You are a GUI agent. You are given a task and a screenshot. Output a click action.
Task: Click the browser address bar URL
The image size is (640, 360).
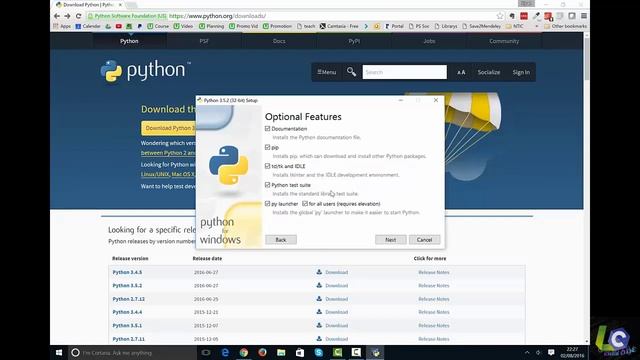[x=217, y=16]
